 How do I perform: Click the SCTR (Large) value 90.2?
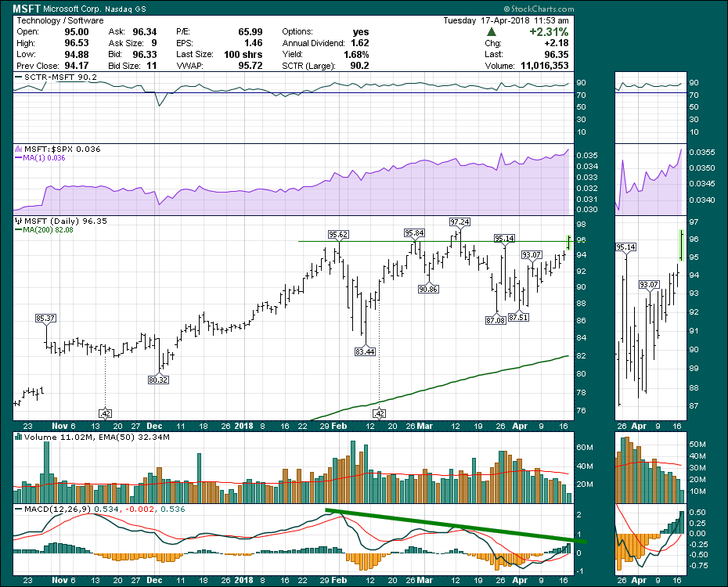pos(360,66)
